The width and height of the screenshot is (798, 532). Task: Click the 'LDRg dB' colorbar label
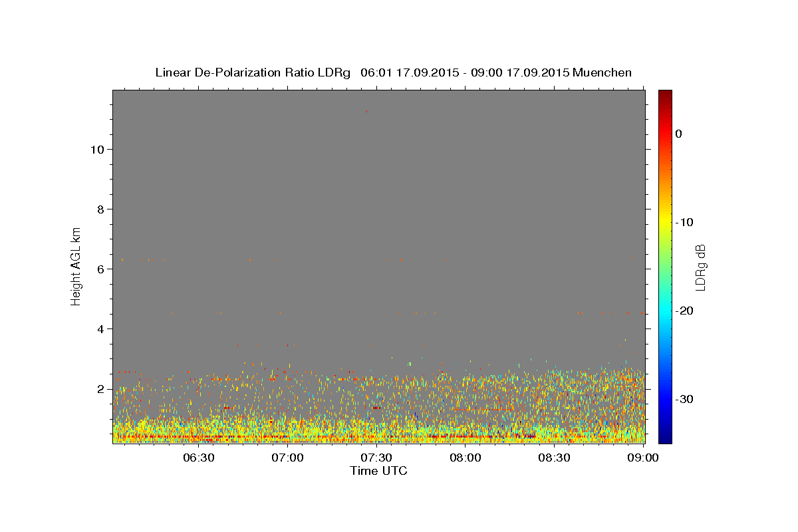700,267
